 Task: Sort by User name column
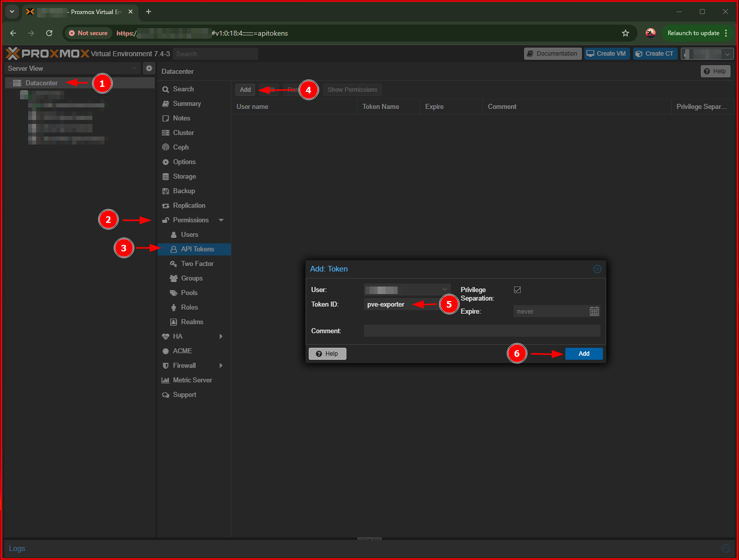tap(294, 106)
